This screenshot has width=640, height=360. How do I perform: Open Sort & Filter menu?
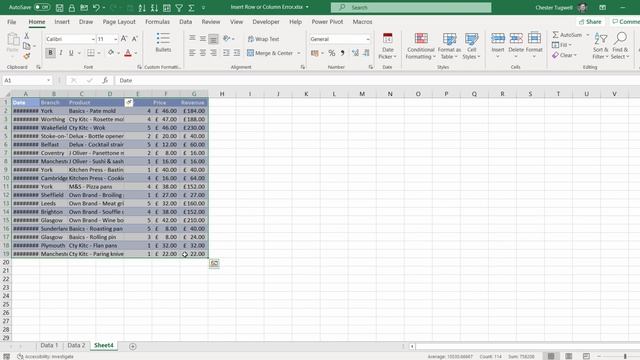click(600, 46)
